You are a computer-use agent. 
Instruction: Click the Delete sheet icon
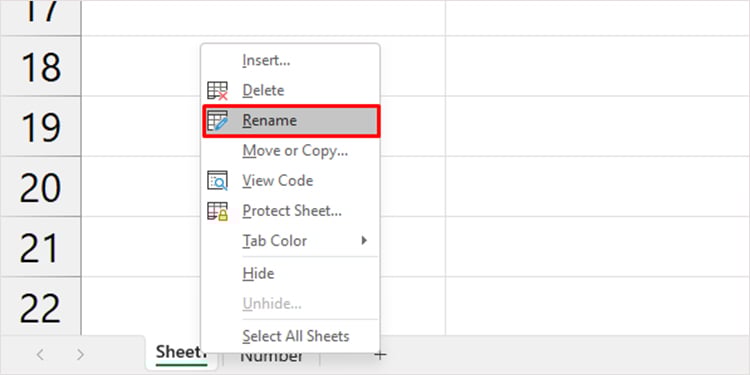(x=217, y=90)
